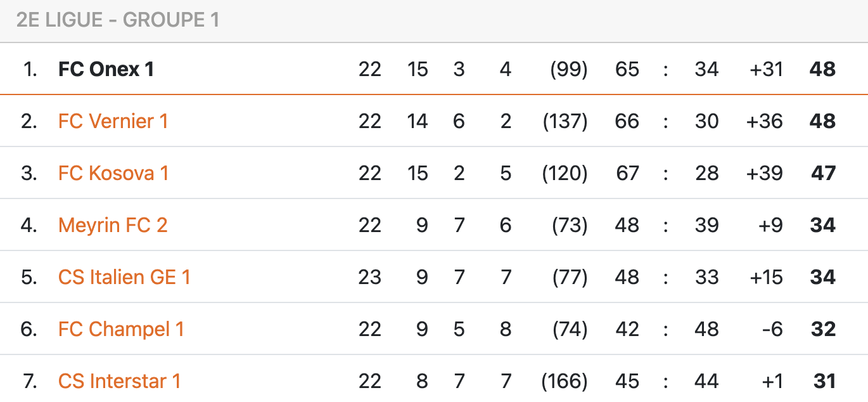Select FC Champel 1's -6 goal difference

[x=773, y=329]
